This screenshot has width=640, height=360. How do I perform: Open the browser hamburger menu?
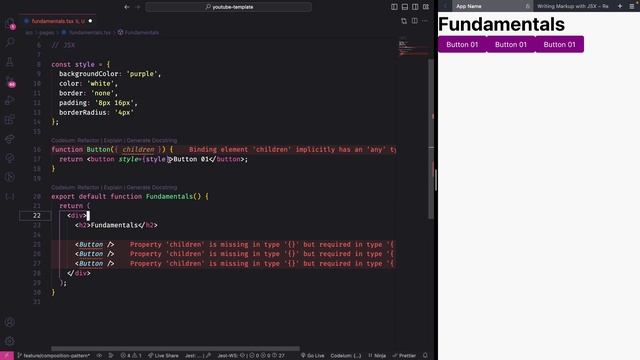[632, 6]
